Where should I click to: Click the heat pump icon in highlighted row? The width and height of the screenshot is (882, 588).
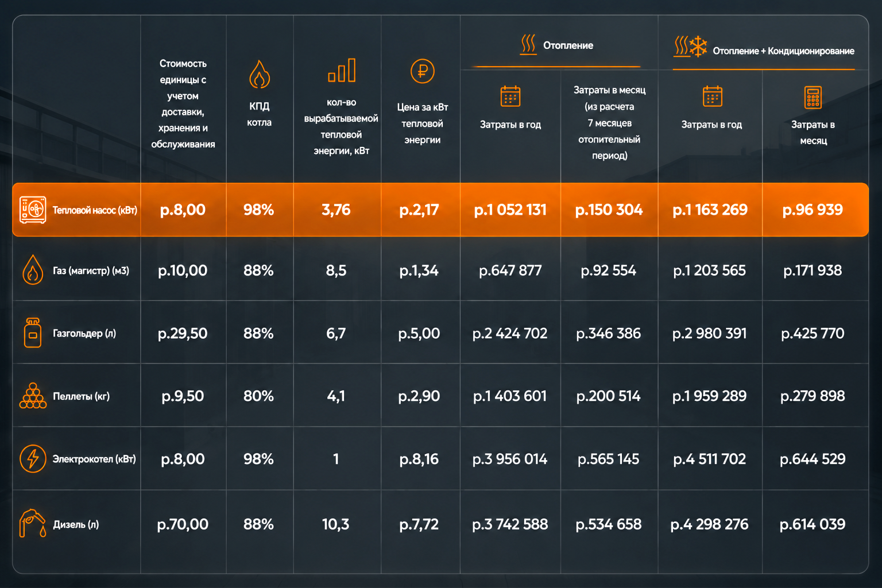click(33, 210)
